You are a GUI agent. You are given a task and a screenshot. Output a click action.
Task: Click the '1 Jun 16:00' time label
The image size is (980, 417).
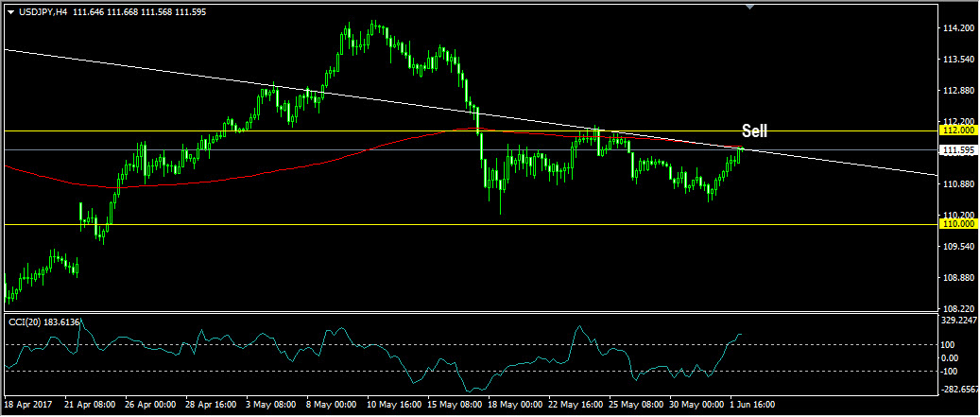[x=752, y=405]
